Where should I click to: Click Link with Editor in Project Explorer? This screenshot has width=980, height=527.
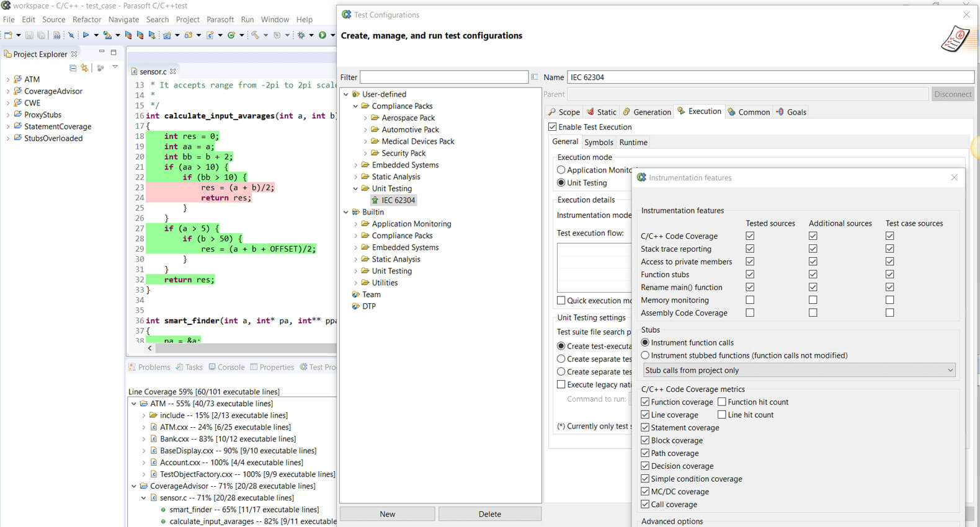[x=84, y=68]
